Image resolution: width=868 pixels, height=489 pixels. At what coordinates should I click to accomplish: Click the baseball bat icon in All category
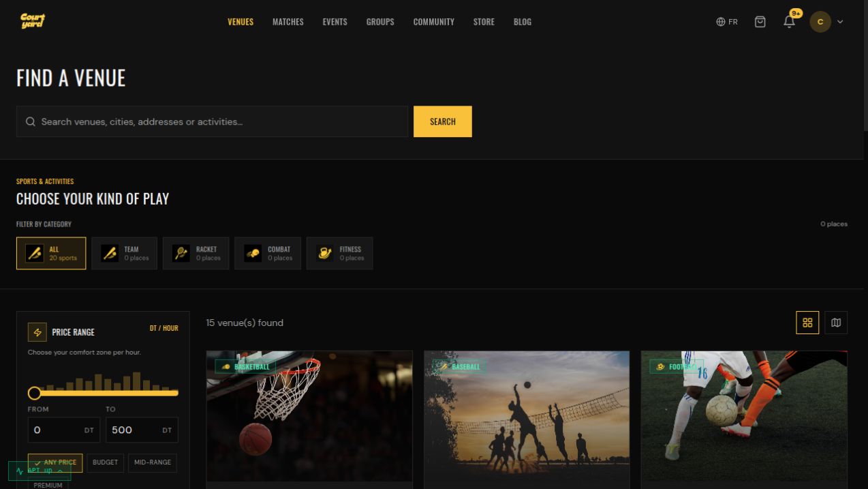pyautogui.click(x=35, y=253)
